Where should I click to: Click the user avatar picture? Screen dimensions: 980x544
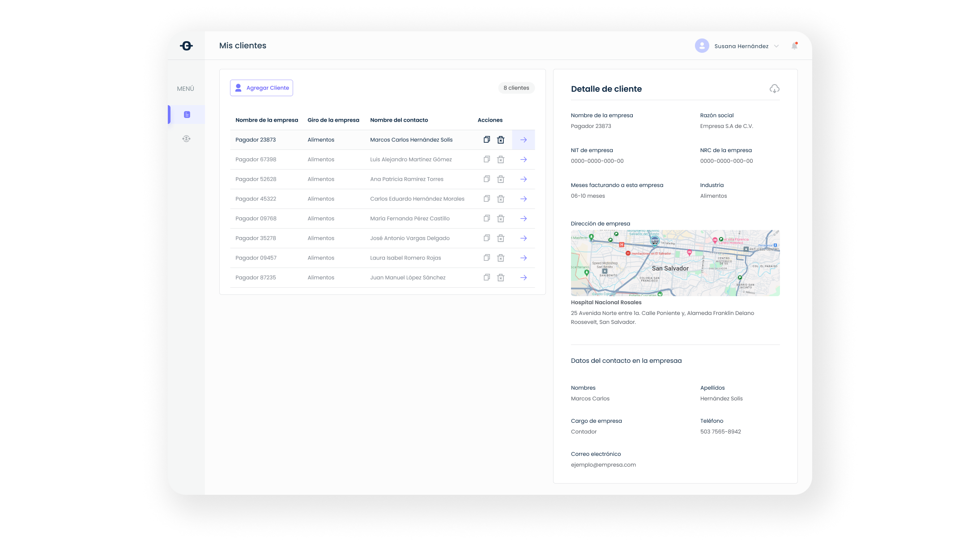702,46
